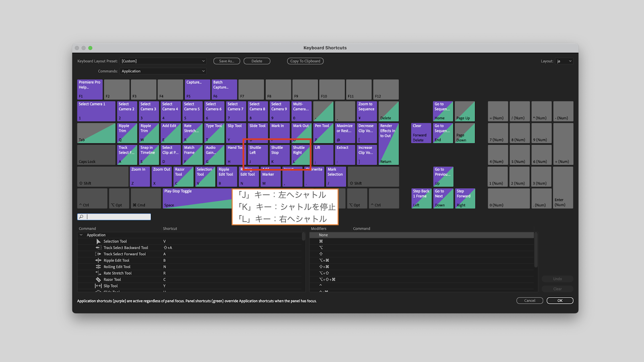644x362 pixels.
Task: Click the command list scrollbar
Action: [303, 237]
